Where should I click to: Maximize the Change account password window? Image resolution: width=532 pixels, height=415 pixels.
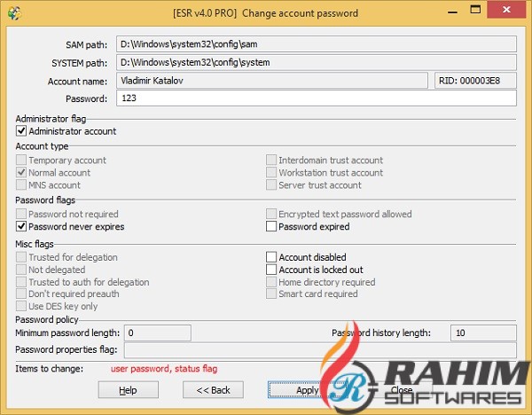tap(475, 10)
